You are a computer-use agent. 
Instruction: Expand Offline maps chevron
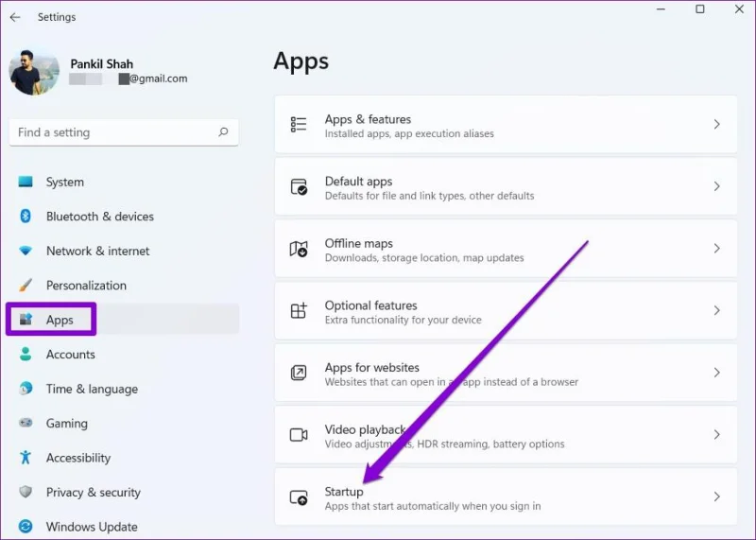click(717, 249)
